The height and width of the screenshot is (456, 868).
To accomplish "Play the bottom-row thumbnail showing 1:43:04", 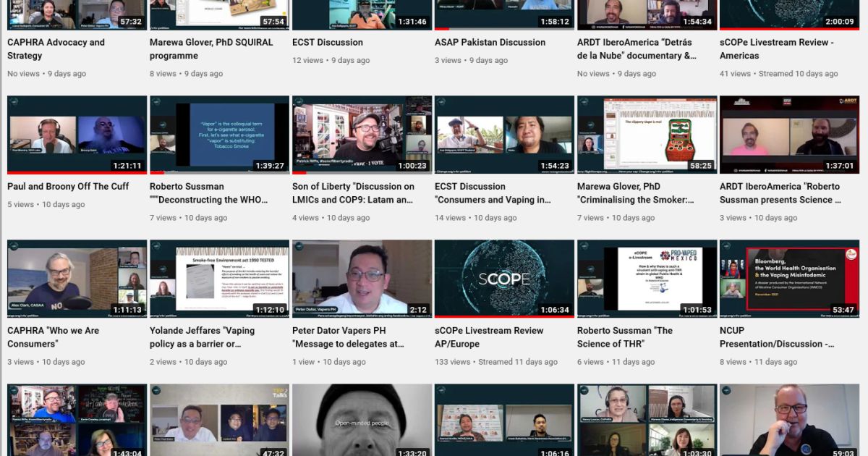I will coord(77,421).
